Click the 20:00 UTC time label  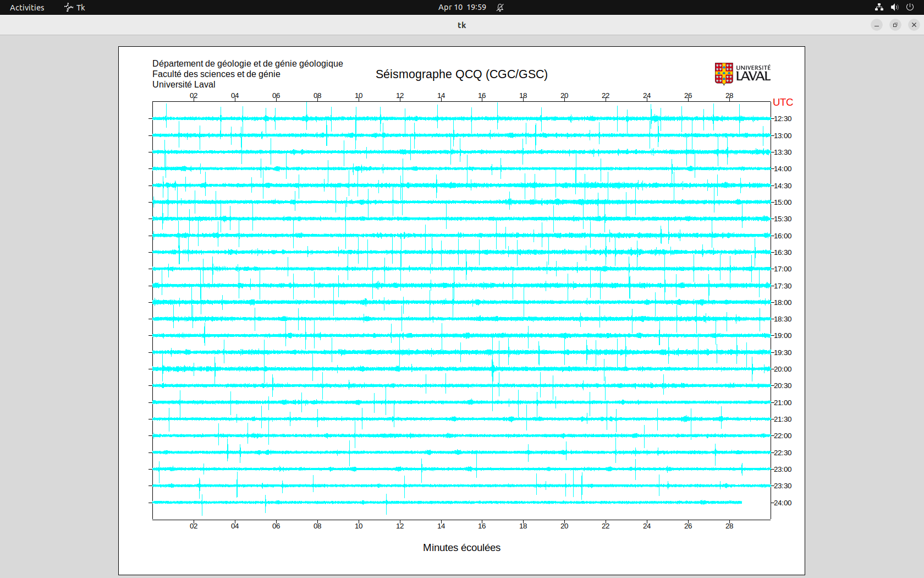[x=783, y=369]
